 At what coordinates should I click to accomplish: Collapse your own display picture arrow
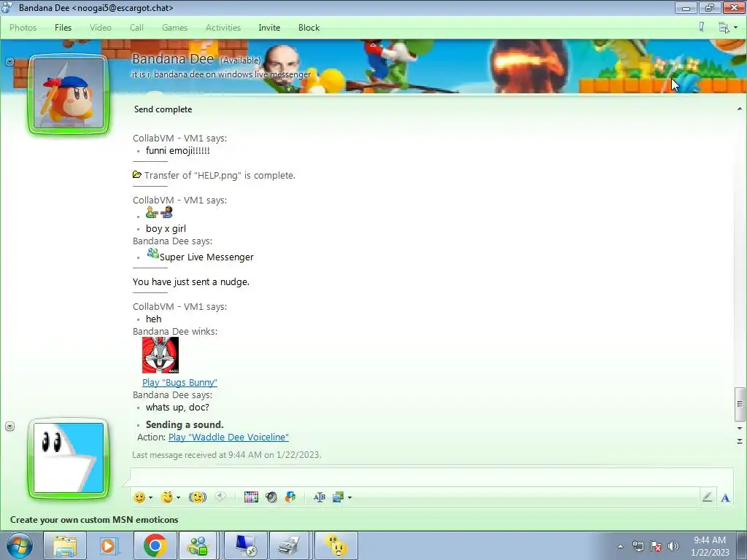pyautogui.click(x=9, y=426)
